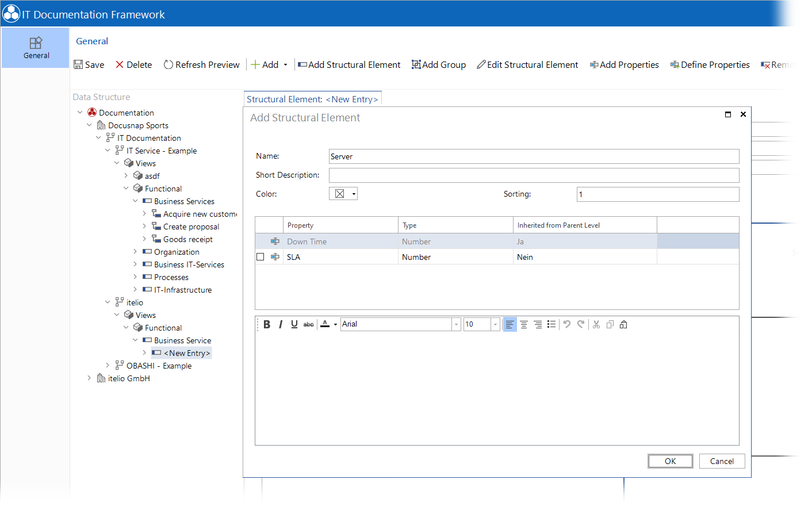Maximize the Add Structural Element dialog

728,114
